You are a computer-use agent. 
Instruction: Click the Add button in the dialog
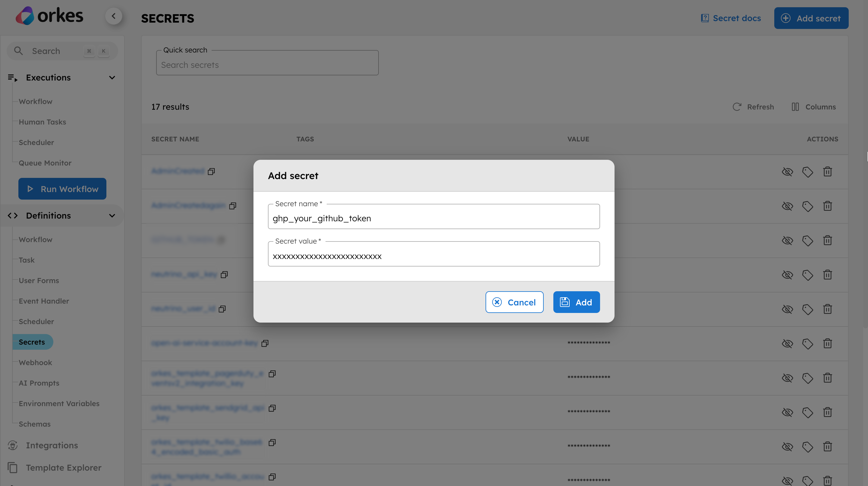click(576, 302)
